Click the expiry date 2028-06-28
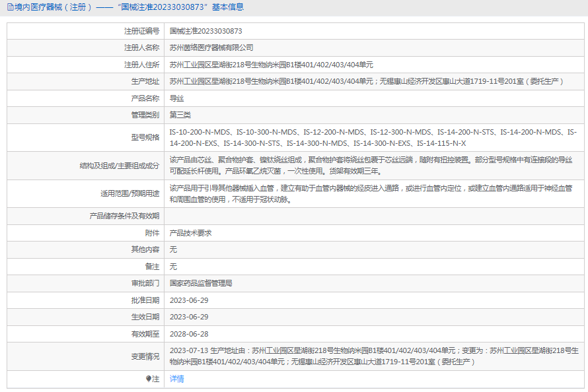Viewport: 588px width, 392px height. (189, 334)
